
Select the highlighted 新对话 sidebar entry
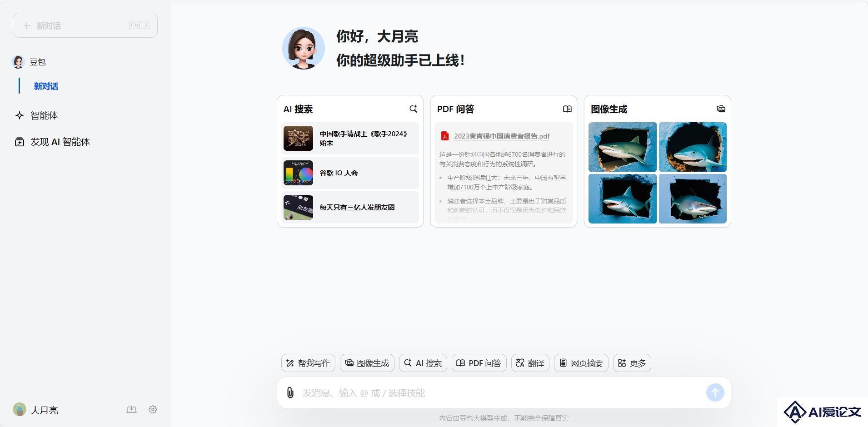point(46,86)
